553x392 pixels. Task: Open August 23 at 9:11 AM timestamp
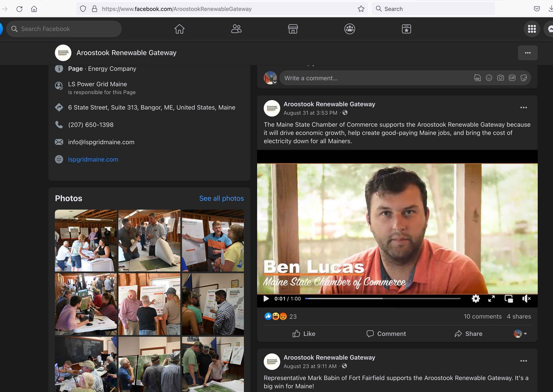point(310,366)
